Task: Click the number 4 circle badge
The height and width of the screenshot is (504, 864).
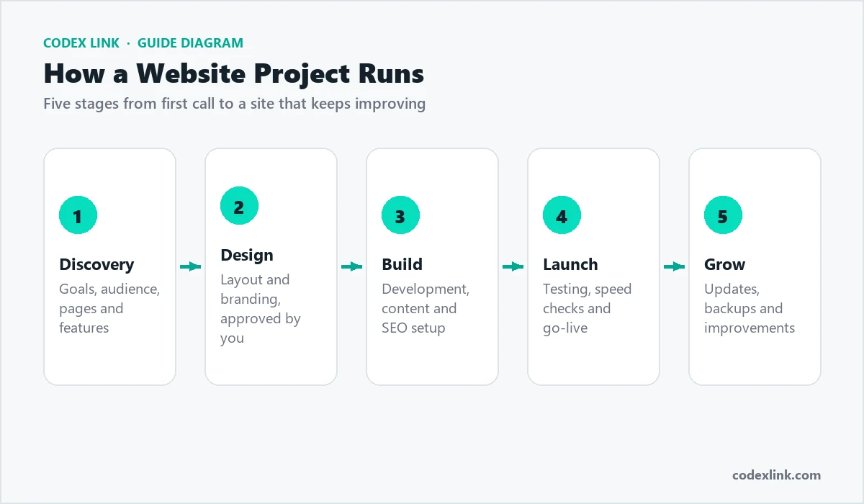Action: [x=562, y=216]
